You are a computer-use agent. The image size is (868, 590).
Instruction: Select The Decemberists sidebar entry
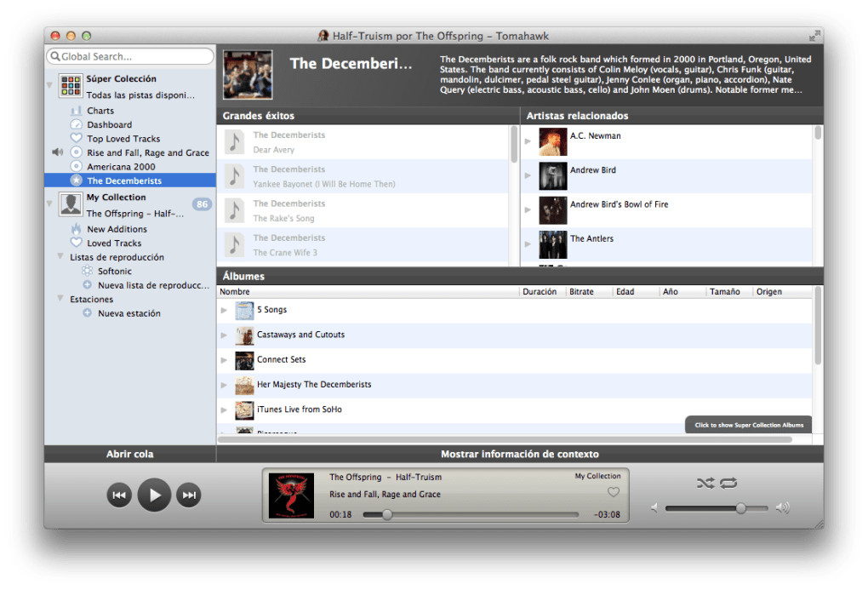click(x=129, y=180)
